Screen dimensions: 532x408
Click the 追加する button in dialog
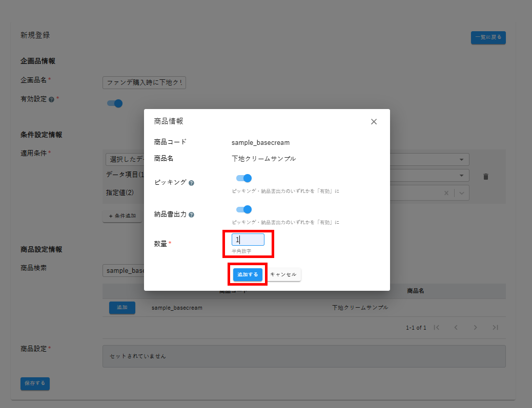(248, 274)
